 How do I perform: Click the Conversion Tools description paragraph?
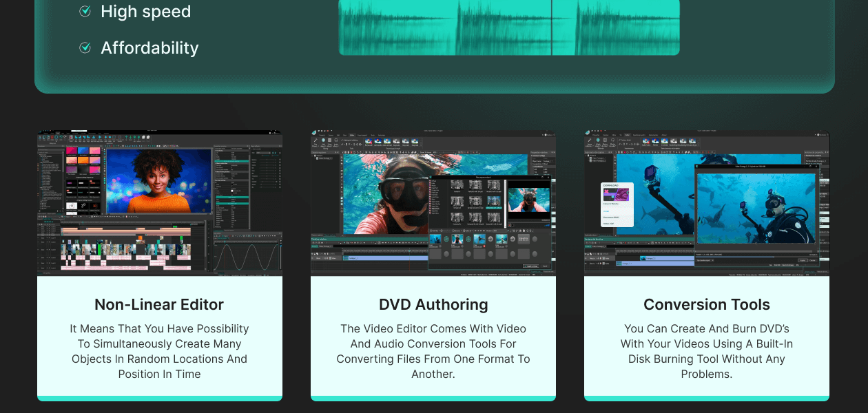707,351
